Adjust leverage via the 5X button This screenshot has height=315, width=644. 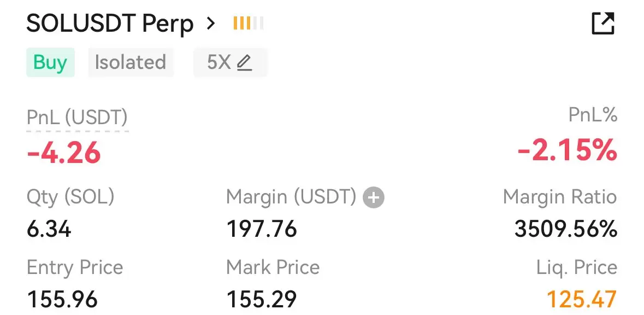coord(230,62)
